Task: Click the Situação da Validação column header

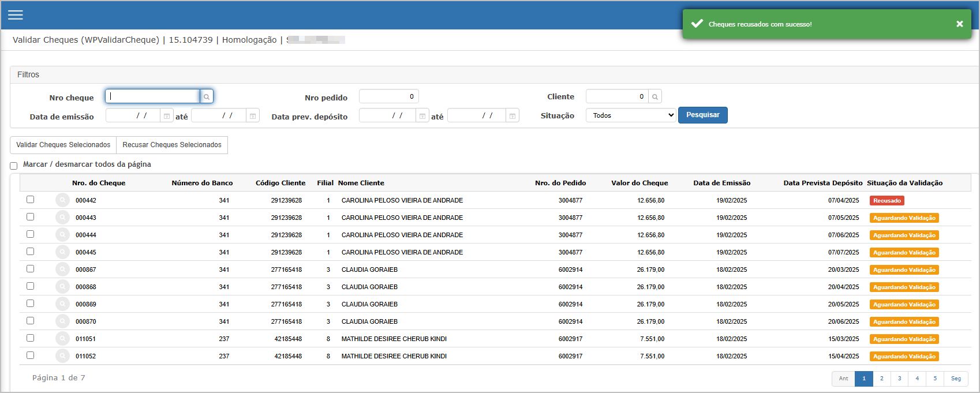Action: click(904, 183)
